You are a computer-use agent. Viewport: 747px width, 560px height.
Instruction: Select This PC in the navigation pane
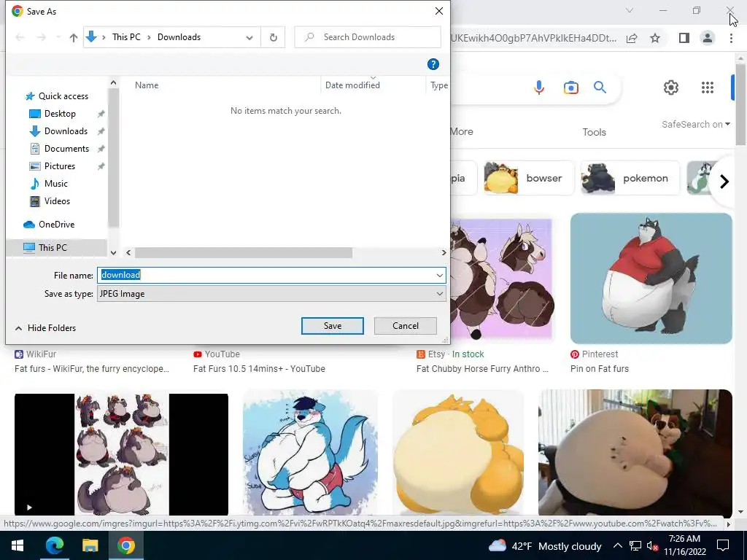[53, 248]
